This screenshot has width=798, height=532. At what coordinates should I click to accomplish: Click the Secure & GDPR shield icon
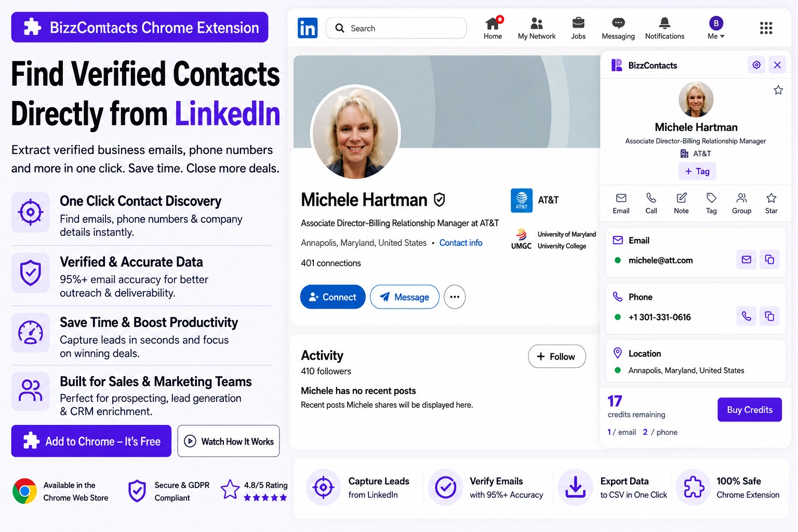tap(137, 491)
